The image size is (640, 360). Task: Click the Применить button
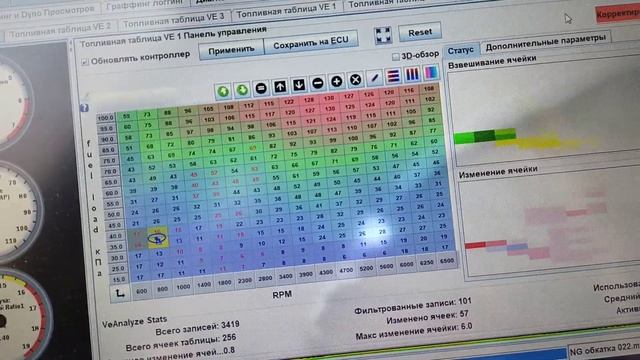click(x=231, y=51)
